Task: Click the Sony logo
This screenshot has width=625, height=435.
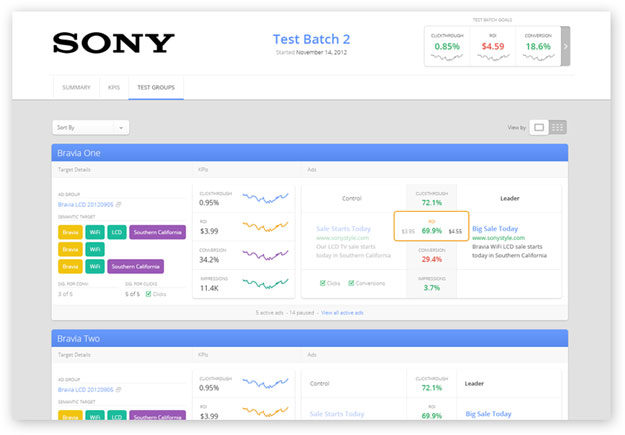Action: 114,43
